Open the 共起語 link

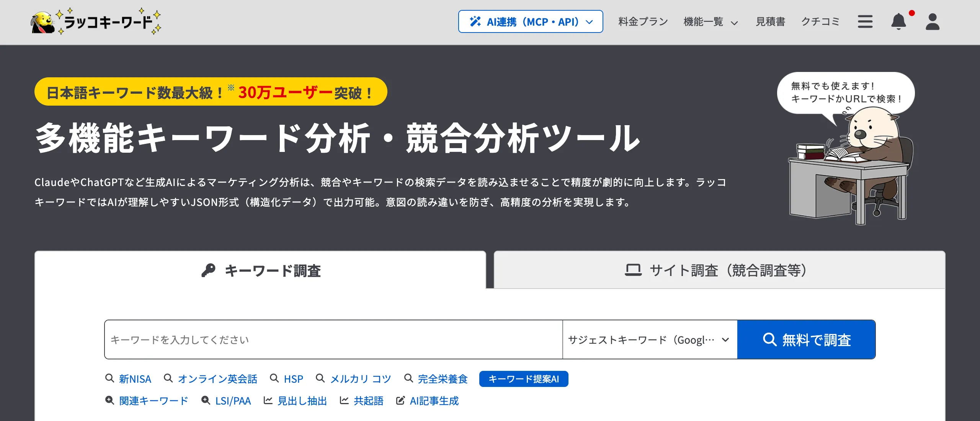point(368,401)
